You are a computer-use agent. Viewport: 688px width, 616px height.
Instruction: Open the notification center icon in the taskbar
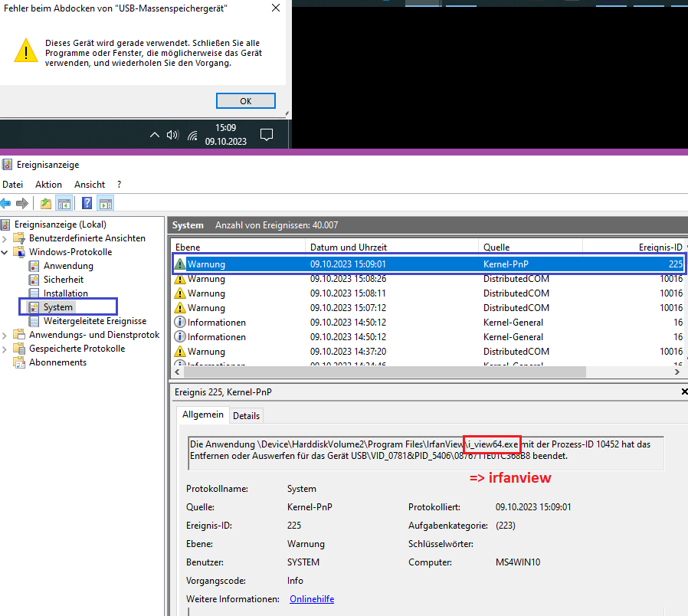[266, 134]
